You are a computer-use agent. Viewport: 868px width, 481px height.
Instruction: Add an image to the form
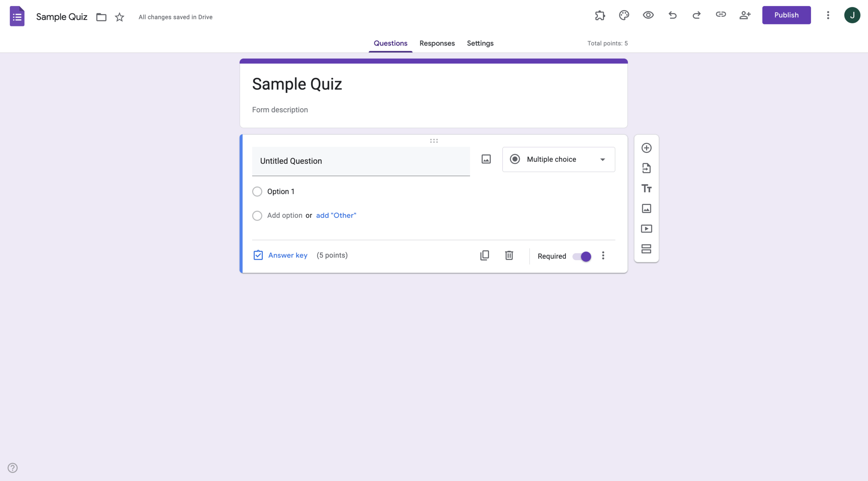click(x=646, y=209)
